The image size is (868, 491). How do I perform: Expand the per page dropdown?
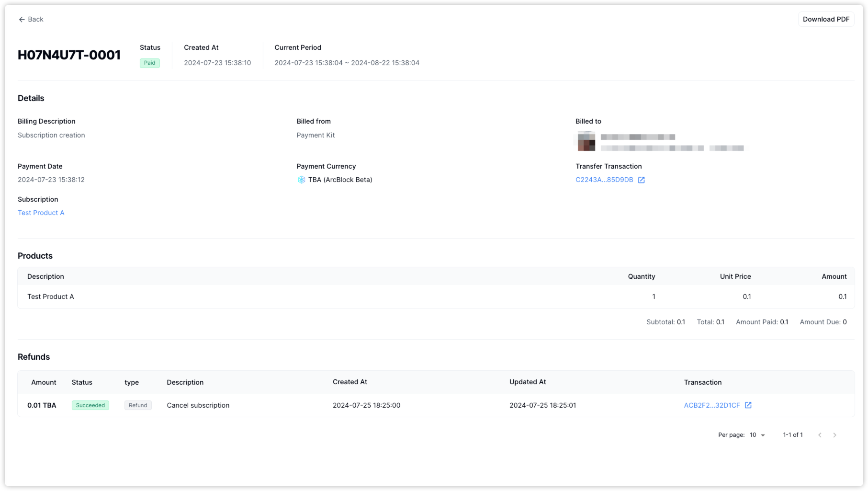757,435
